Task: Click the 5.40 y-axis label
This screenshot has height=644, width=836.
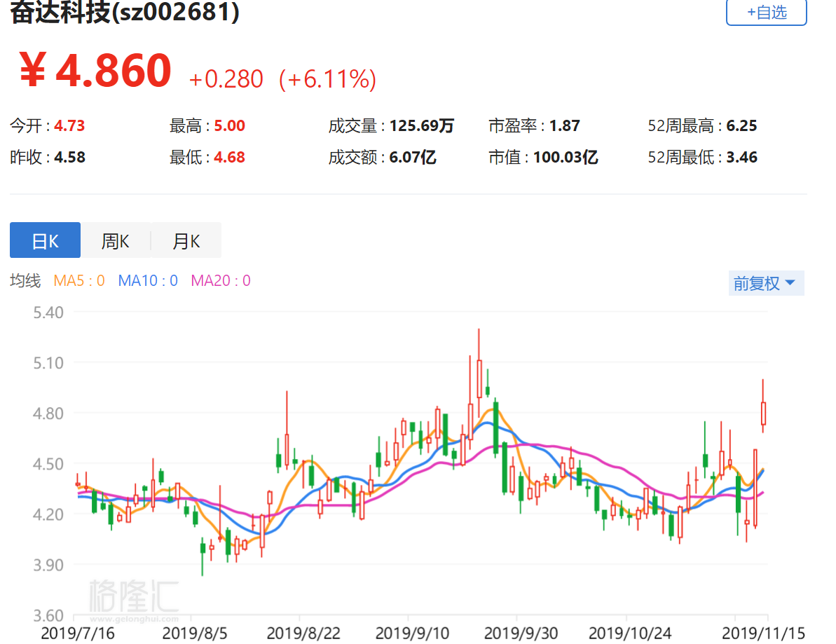Action: click(48, 313)
